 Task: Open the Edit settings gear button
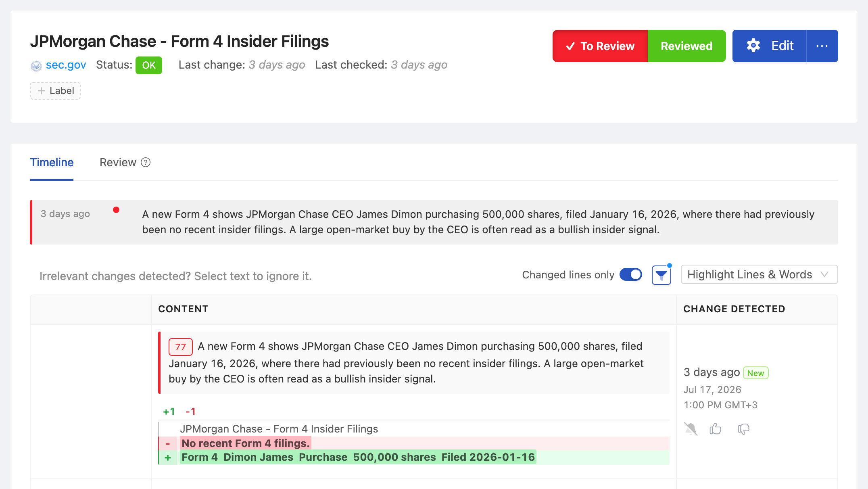pos(769,46)
